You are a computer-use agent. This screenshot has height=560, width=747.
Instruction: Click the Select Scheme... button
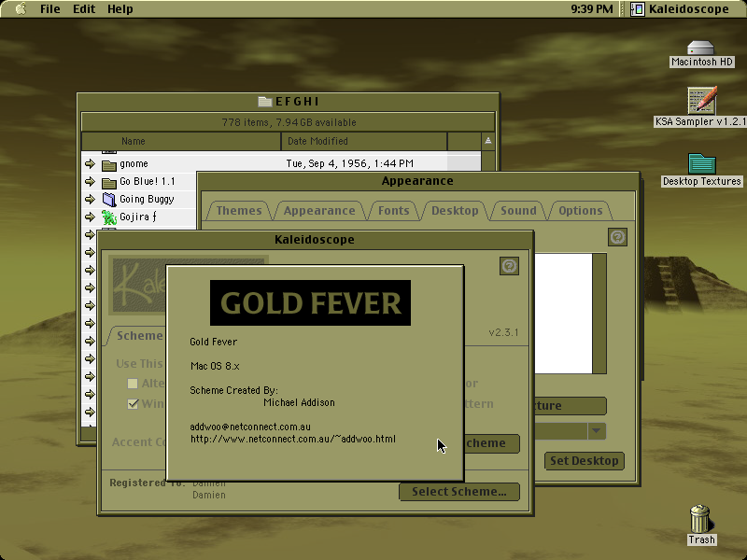coord(459,492)
